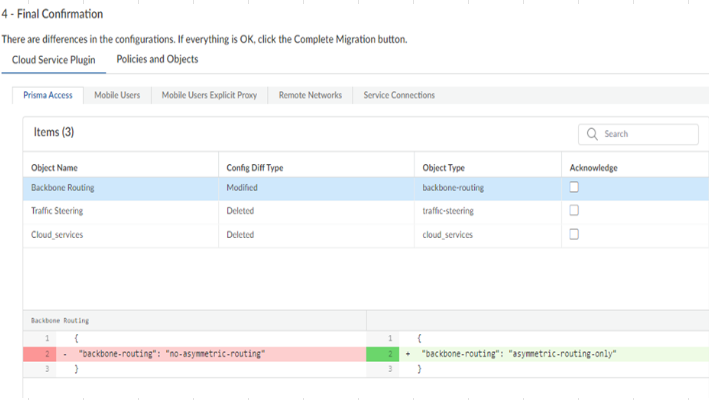Open the Prisma Access sub-tab

(x=48, y=95)
